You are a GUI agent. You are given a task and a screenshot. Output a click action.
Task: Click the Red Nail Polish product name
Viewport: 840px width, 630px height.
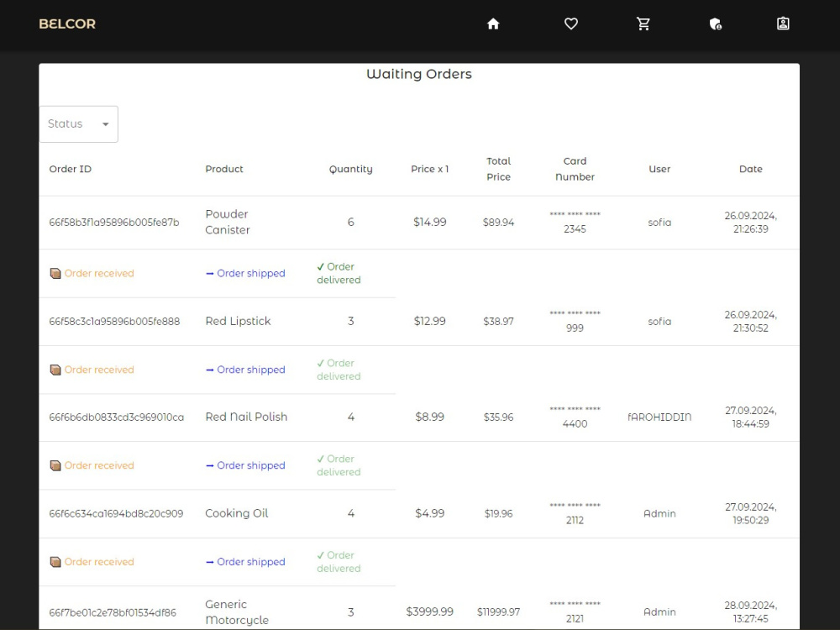pyautogui.click(x=246, y=417)
